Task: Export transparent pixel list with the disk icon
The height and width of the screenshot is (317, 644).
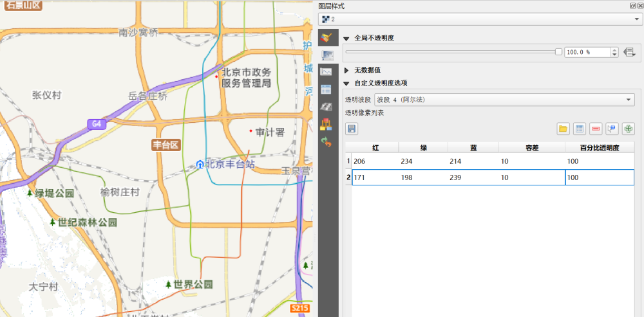Action: pyautogui.click(x=352, y=129)
